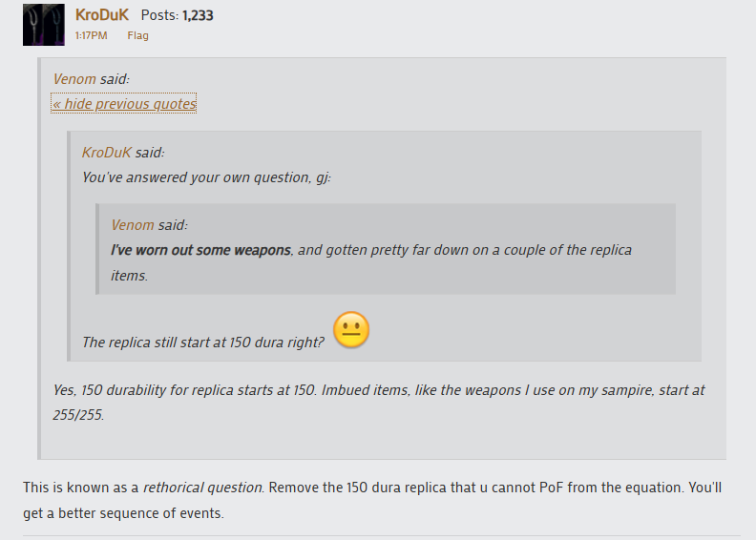Viewport: 756px width, 540px height.
Task: Click the 1:17PM post timestamp
Action: tap(91, 36)
